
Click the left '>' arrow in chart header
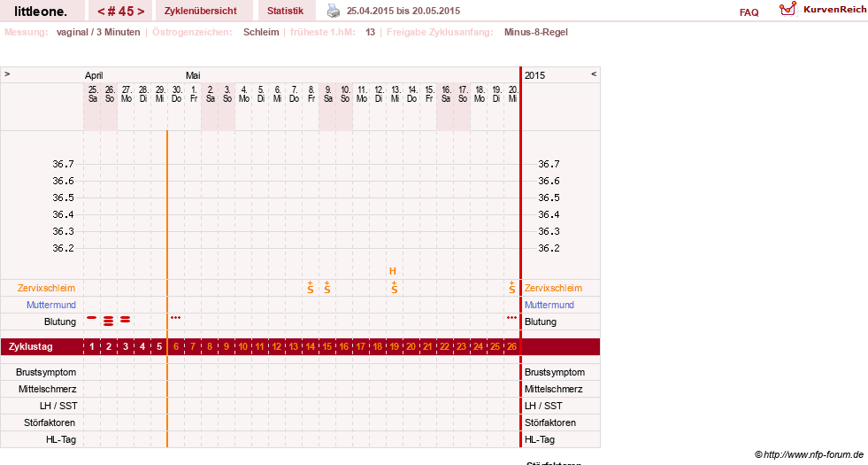(7, 74)
